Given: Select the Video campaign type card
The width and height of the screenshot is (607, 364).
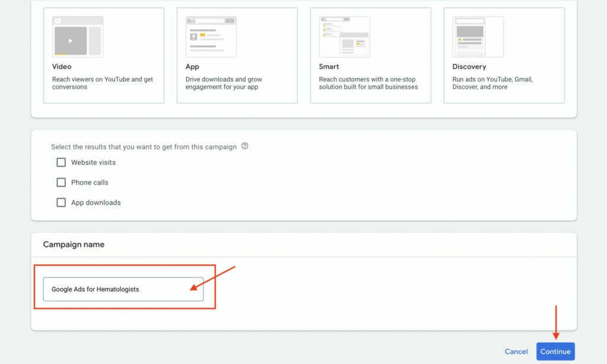Looking at the screenshot, I should [x=104, y=55].
